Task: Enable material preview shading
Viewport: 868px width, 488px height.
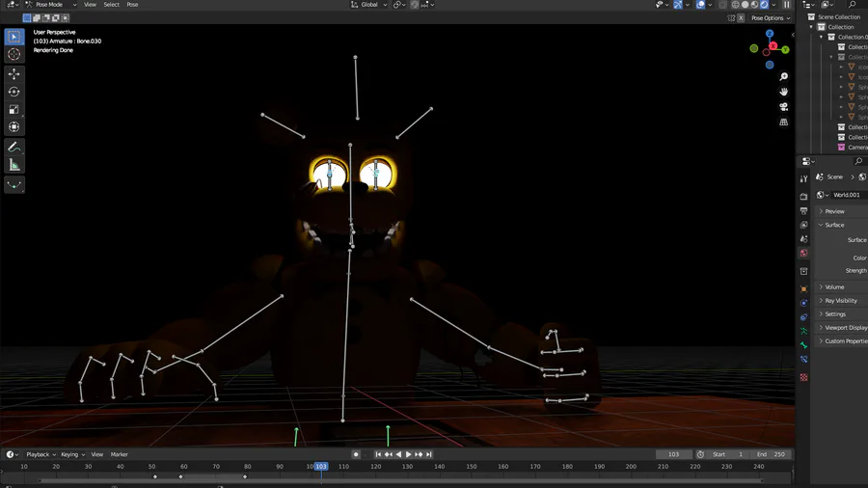Action: pyautogui.click(x=754, y=5)
